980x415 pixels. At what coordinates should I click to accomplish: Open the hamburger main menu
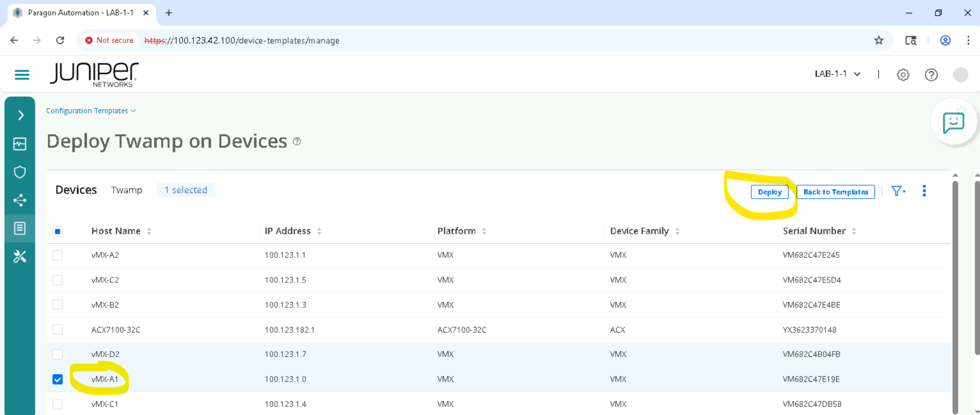[21, 75]
